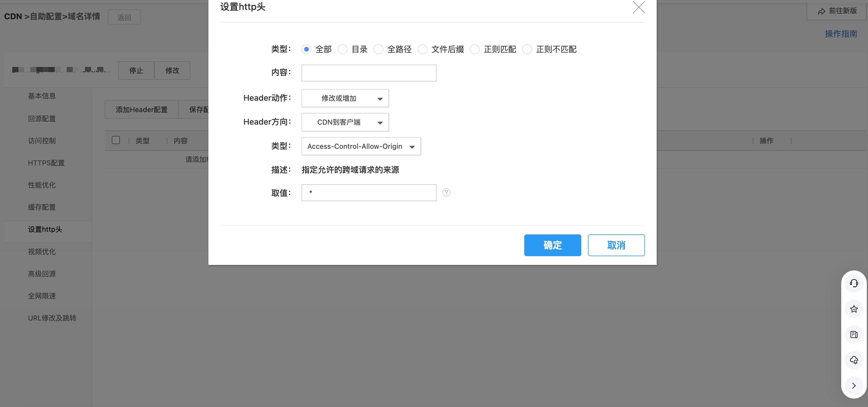
Task: Click the cloud notification icon
Action: click(x=853, y=360)
